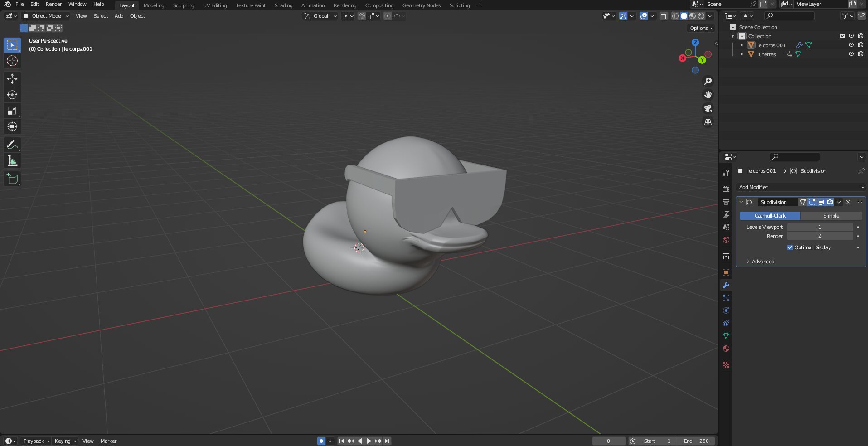Open the View Layer properties tab

(726, 214)
